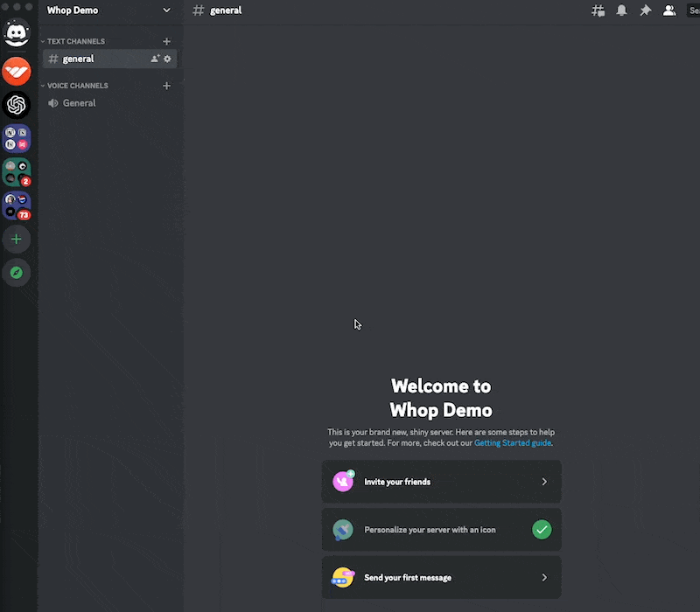
Task: View pinned messages via the pin icon
Action: click(644, 10)
